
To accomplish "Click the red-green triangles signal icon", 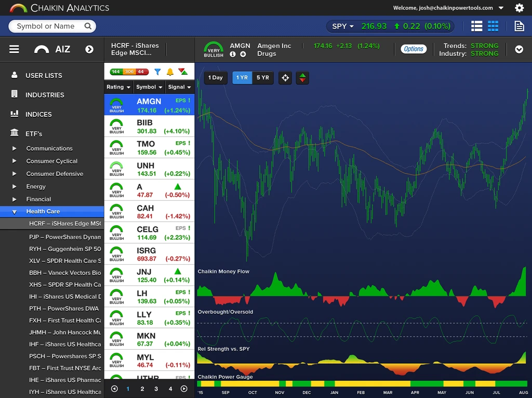I will point(183,72).
